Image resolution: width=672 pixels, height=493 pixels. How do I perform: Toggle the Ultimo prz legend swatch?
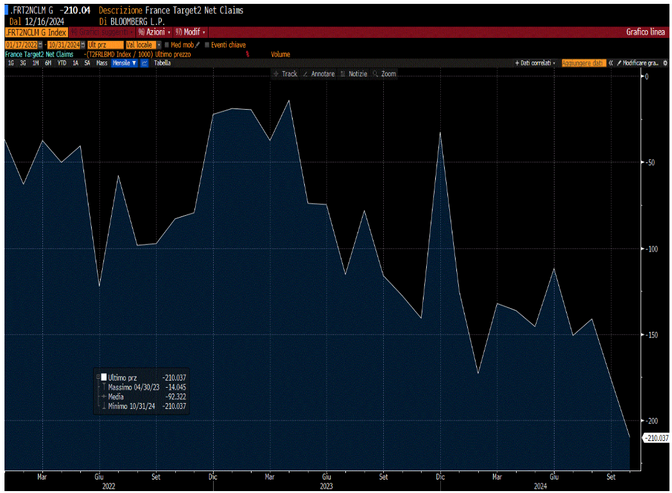103,376
